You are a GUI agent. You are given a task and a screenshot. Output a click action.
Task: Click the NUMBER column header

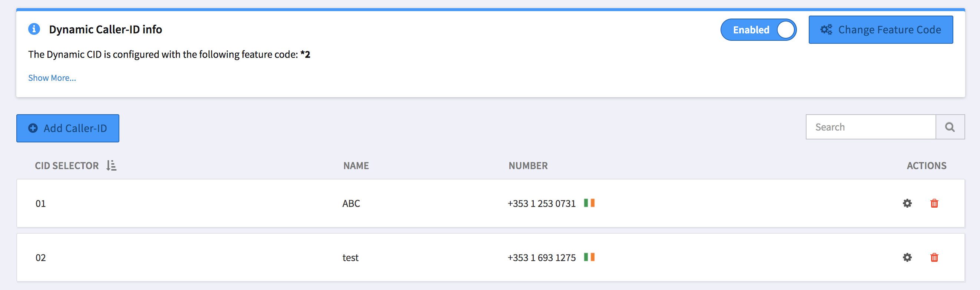(528, 165)
